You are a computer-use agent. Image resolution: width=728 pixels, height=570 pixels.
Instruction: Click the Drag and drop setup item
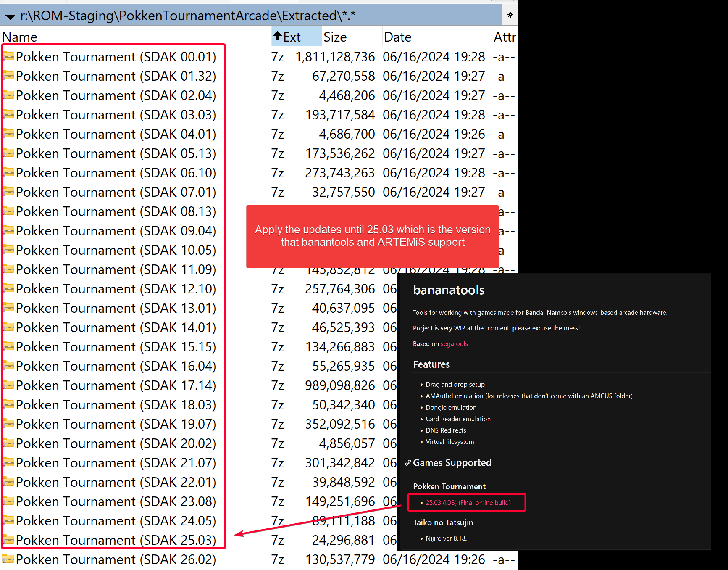[455, 385]
